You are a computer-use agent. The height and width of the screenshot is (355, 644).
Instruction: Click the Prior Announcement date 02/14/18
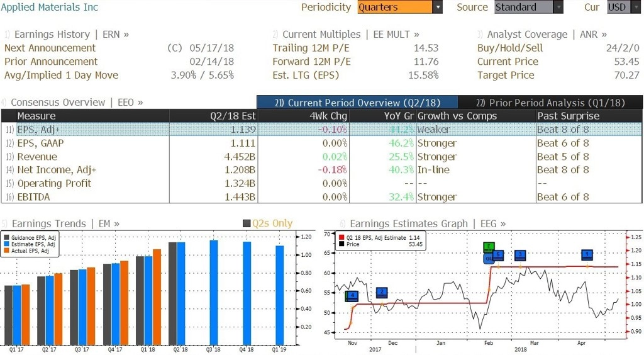click(x=211, y=62)
